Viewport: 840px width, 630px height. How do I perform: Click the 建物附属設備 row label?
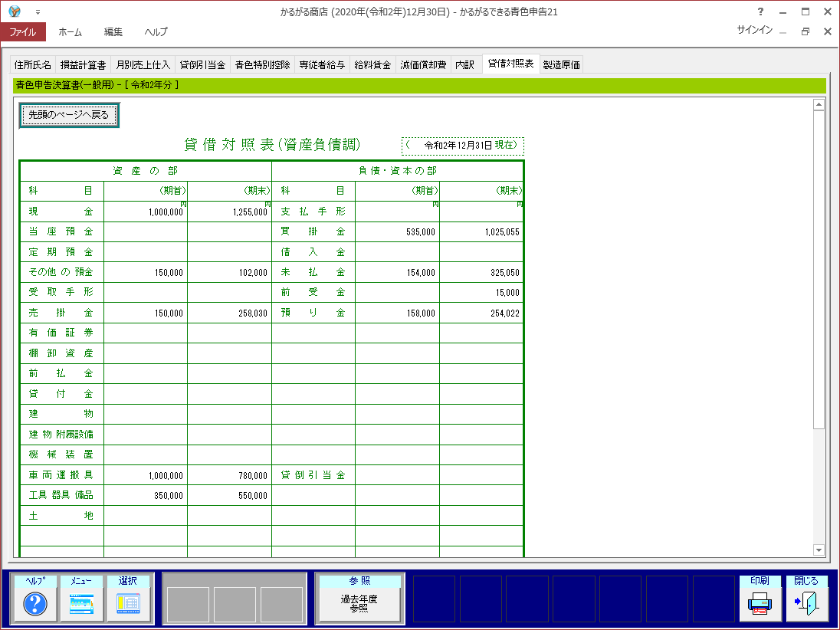click(61, 435)
